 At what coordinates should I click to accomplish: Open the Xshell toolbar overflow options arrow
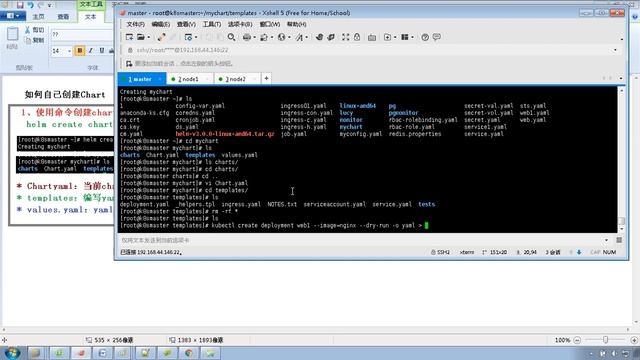tap(622, 39)
